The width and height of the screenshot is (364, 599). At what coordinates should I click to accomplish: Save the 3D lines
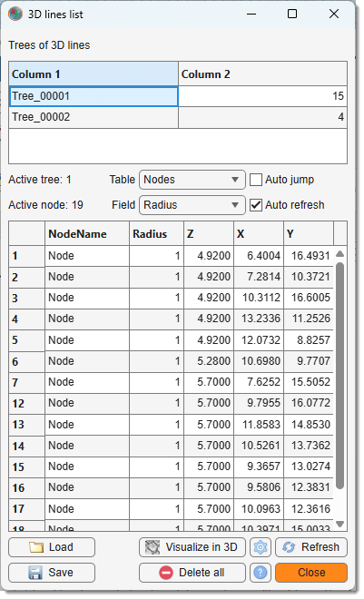(52, 573)
